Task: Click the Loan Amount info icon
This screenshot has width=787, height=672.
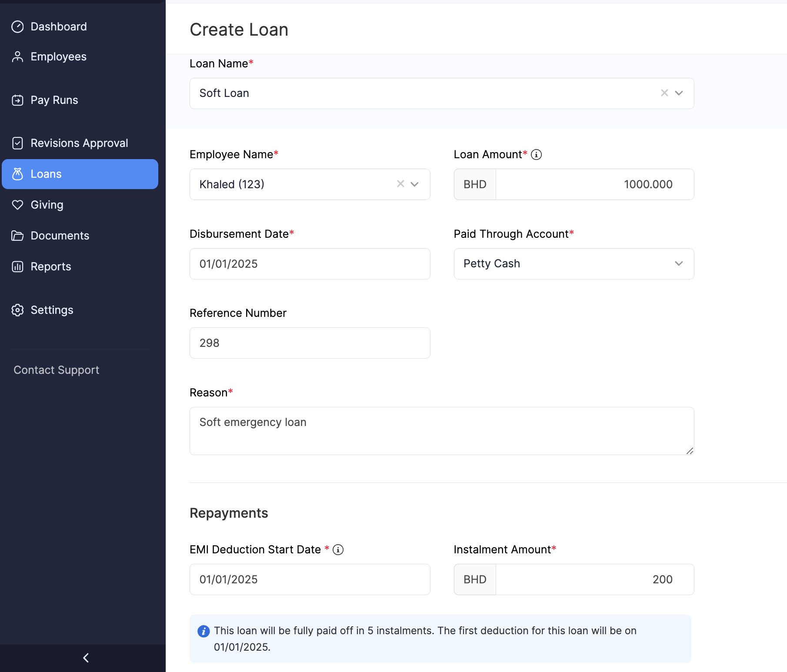Action: [x=536, y=154]
